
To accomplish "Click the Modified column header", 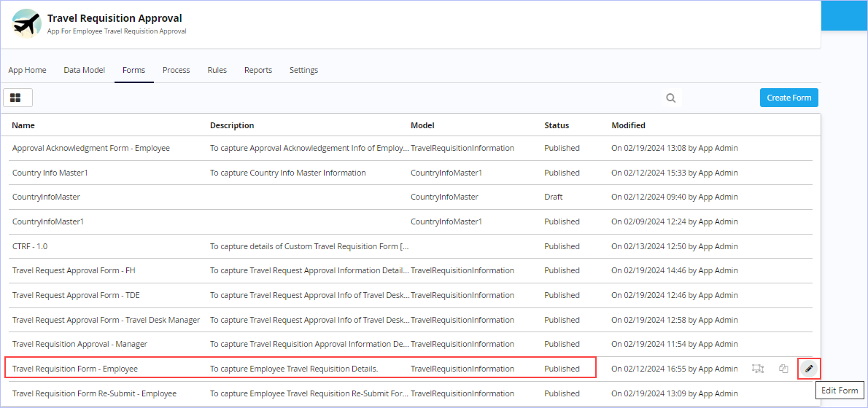I will (628, 125).
